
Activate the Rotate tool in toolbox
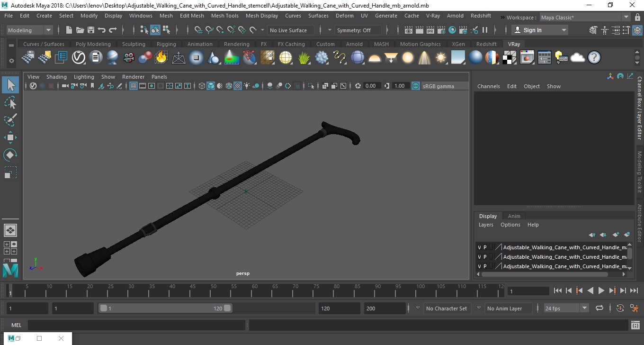point(10,155)
